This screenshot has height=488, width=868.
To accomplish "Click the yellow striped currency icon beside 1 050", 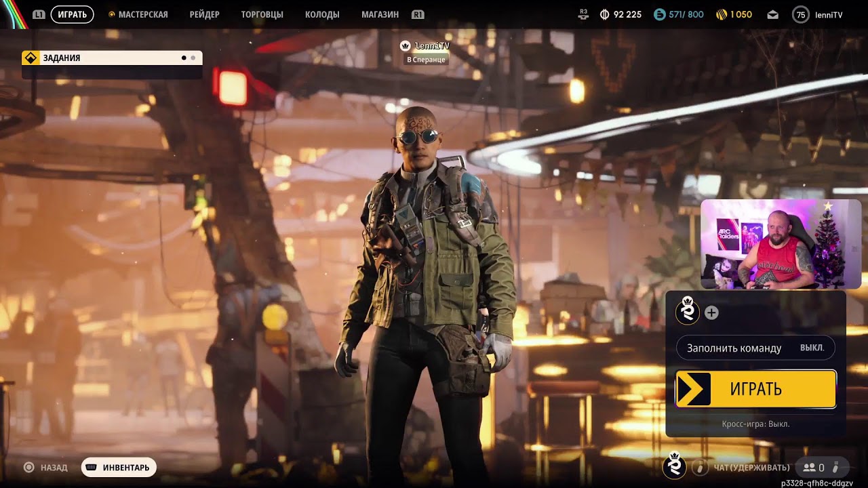I will [x=722, y=14].
